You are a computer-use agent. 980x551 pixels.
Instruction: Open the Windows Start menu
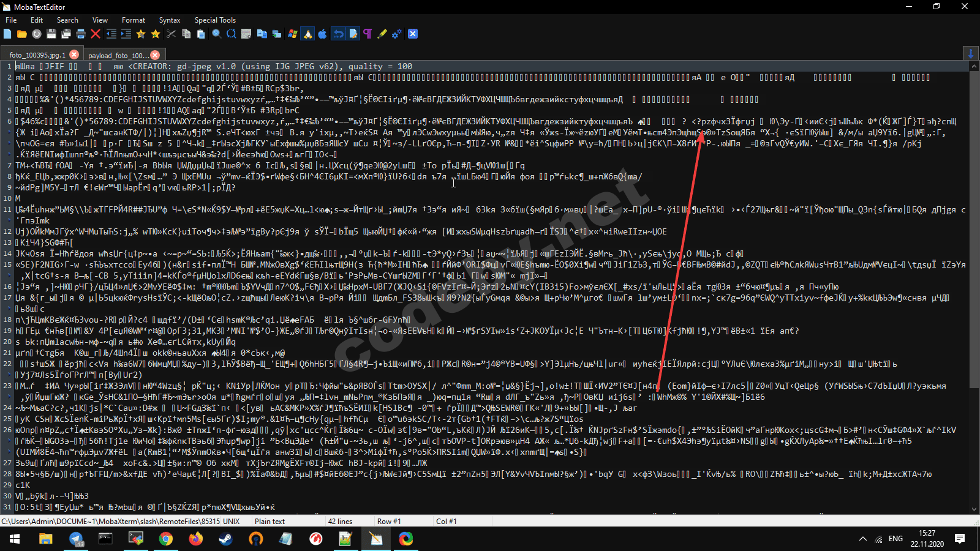(15, 539)
